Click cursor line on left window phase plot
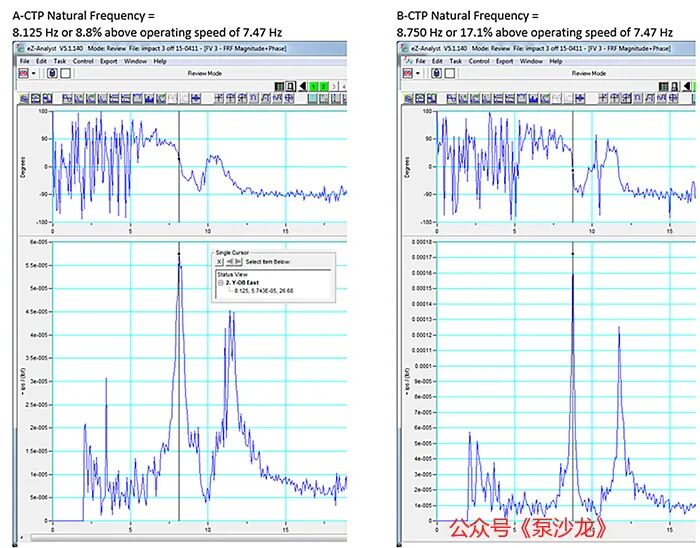Image resolution: width=700 pixels, height=548 pixels. pos(179,166)
